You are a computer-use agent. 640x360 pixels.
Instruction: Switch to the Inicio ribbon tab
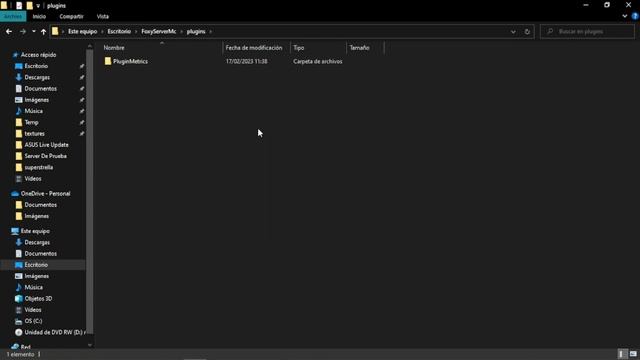(x=39, y=16)
